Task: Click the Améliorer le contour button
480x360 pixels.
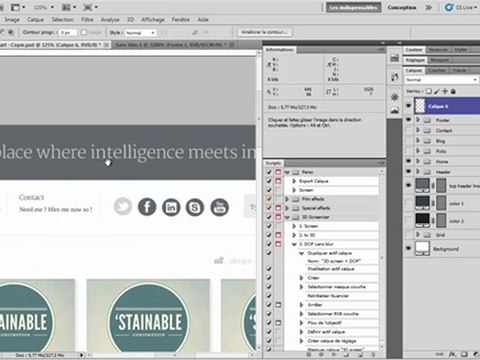Action: (264, 32)
